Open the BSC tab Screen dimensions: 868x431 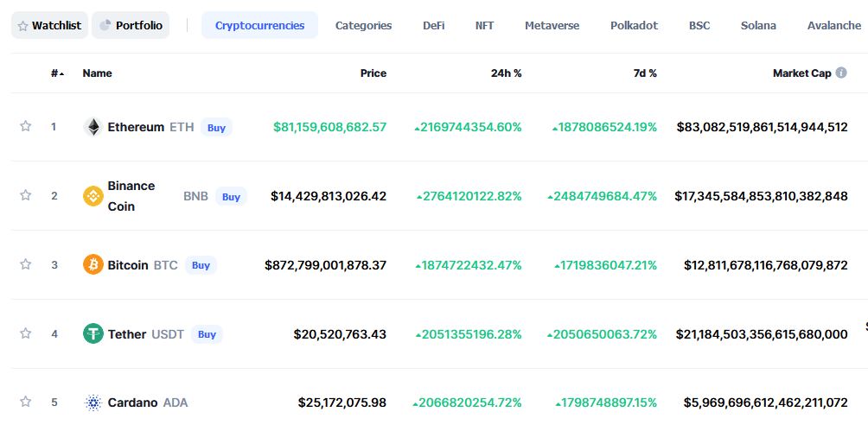(699, 25)
